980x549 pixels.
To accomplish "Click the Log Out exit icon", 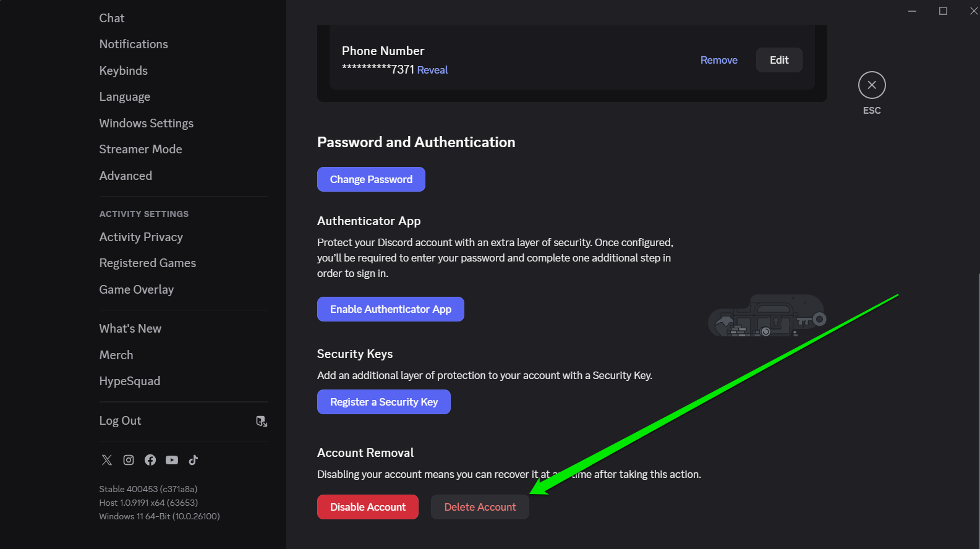I will (262, 421).
